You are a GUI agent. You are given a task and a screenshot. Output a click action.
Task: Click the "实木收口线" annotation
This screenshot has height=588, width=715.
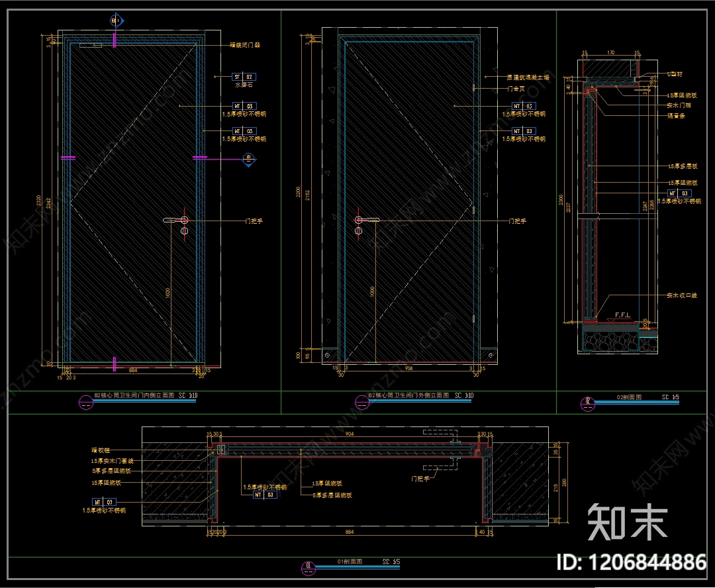pos(682,295)
